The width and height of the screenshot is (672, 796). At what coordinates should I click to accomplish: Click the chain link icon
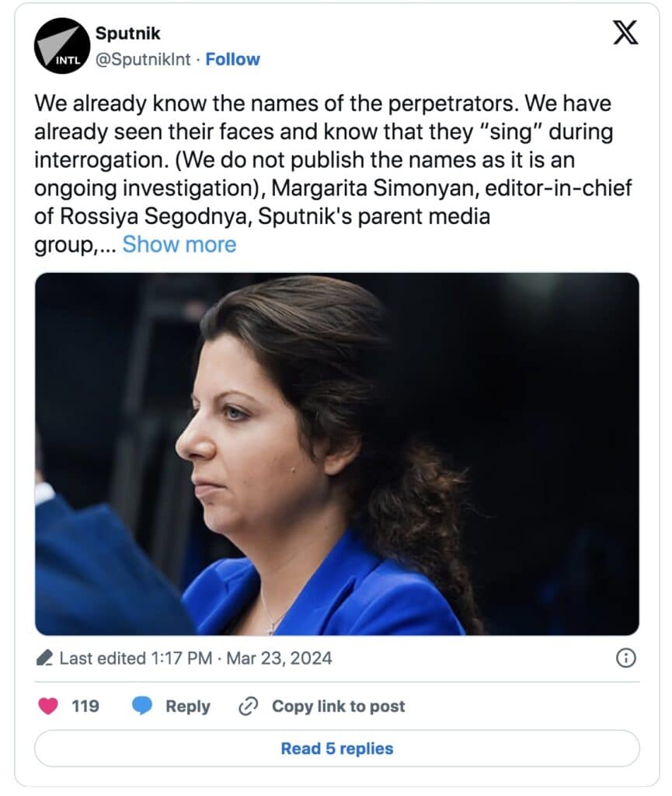pos(247,706)
